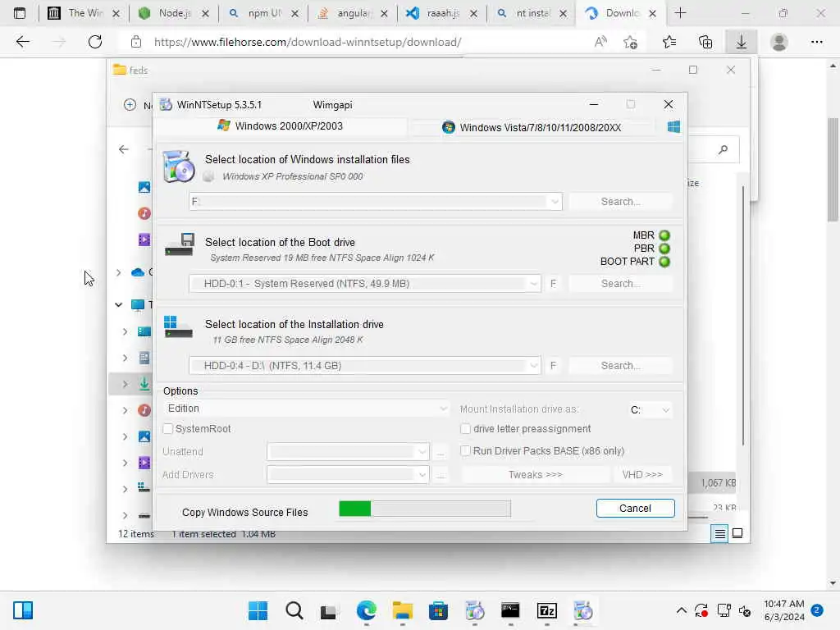Open the tab actions menu icon

click(x=20, y=13)
